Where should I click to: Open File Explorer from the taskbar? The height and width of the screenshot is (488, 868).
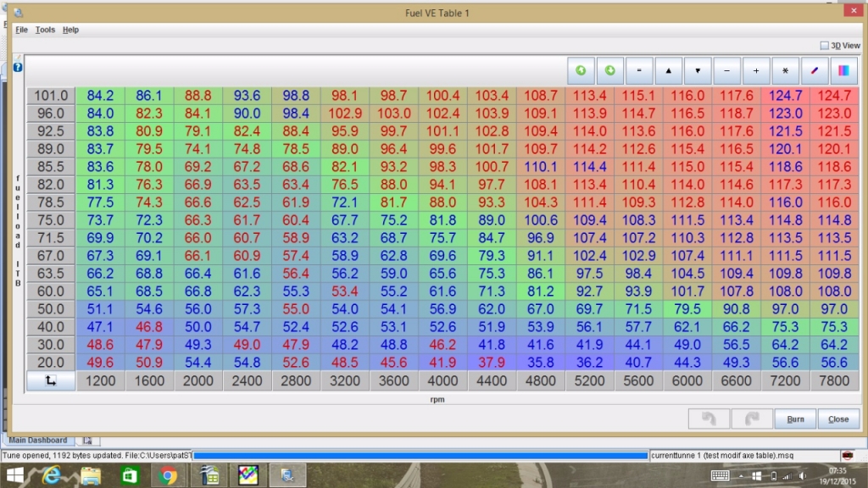click(x=91, y=475)
